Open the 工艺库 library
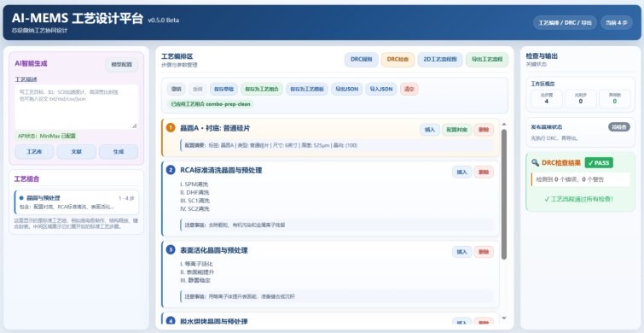This screenshot has width=644, height=333. pos(34,152)
